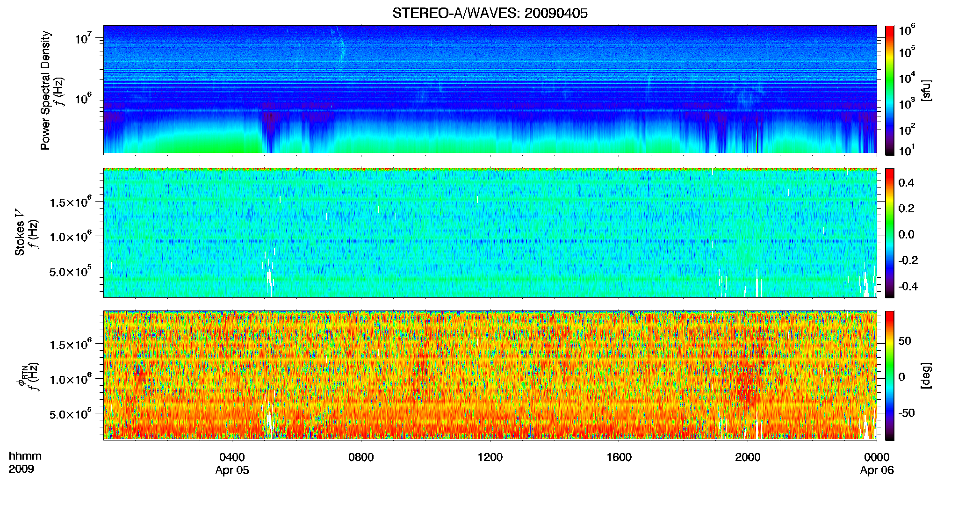Screen dimensions: 980x505
Task: Click the 10^3 label on the sfu color bar
Action: pos(907,103)
